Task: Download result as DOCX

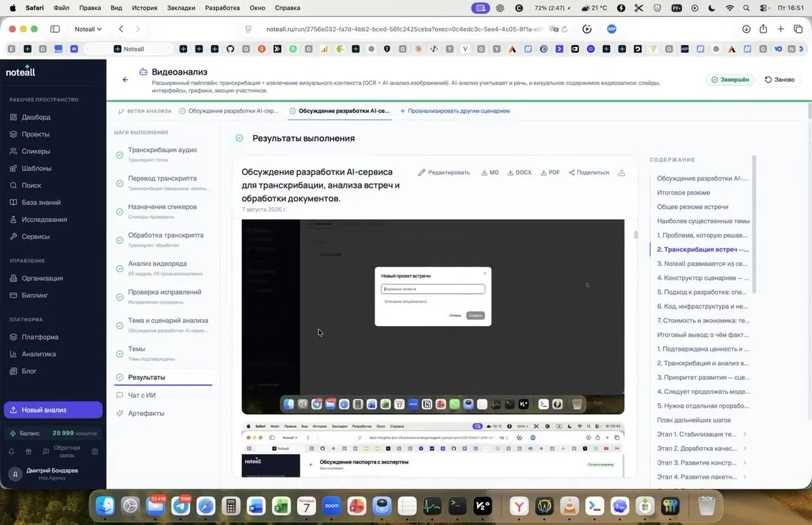Action: tap(520, 172)
